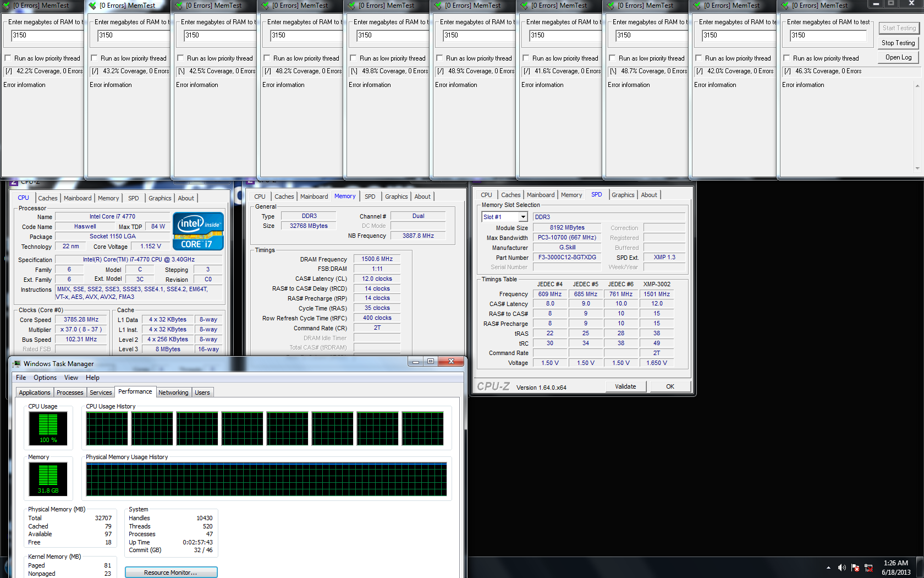Screen dimensions: 924x578
Task: Click the DRAM Frequency value 1500.6 MHz
Action: pyautogui.click(x=377, y=259)
